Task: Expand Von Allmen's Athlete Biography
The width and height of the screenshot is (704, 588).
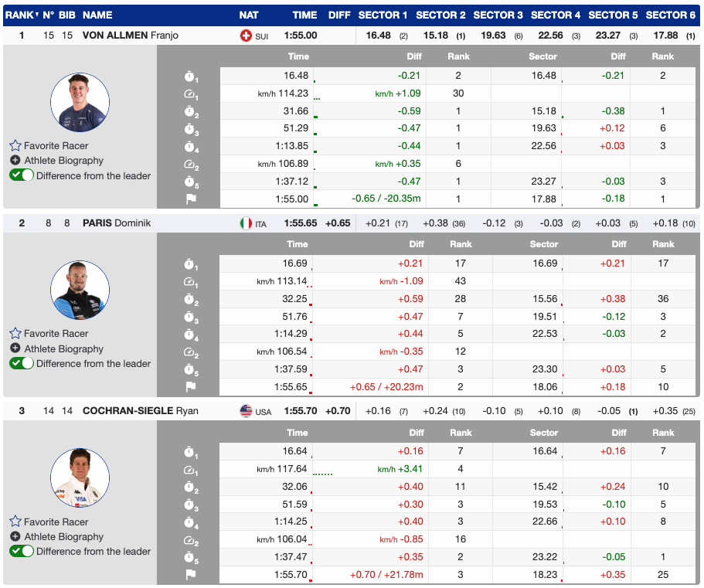Action: [15, 161]
